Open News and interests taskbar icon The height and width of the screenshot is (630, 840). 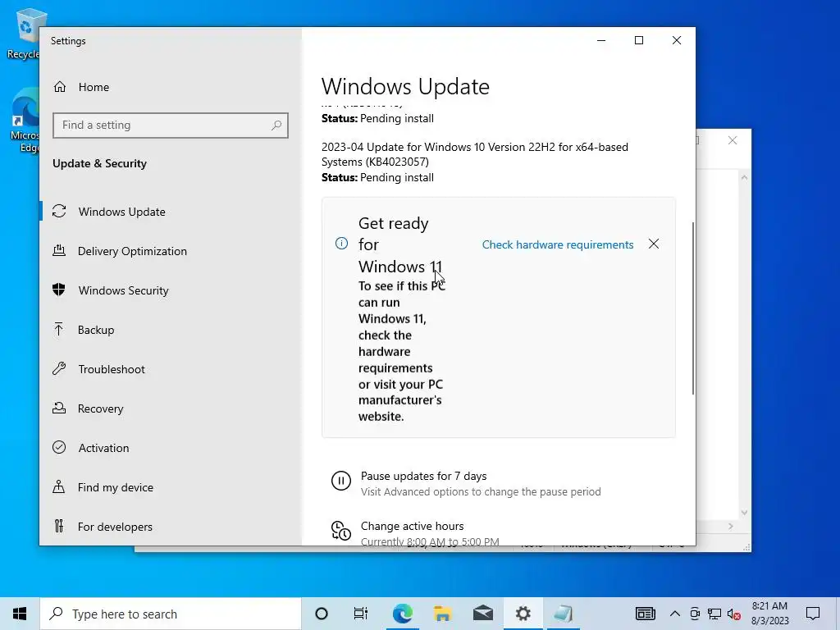coord(646,614)
